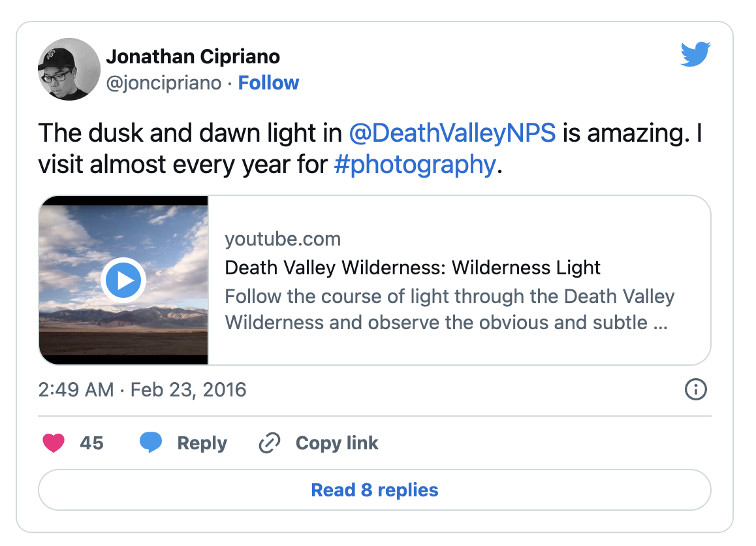Click the chain copy link icon
The width and height of the screenshot is (756, 546).
pyautogui.click(x=269, y=443)
